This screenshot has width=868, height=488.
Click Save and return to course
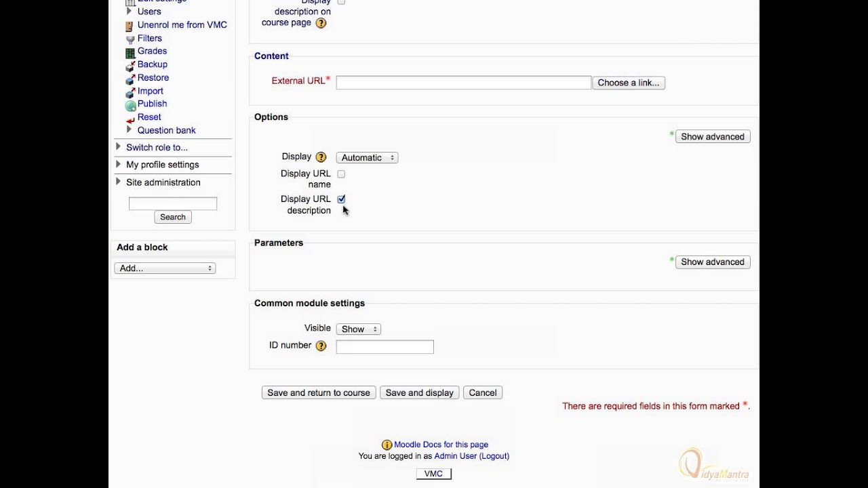(x=319, y=393)
